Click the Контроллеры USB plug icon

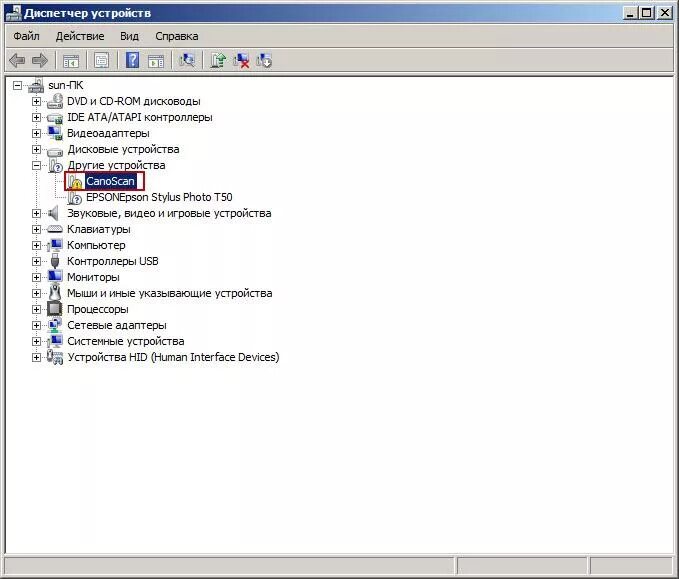tap(55, 261)
